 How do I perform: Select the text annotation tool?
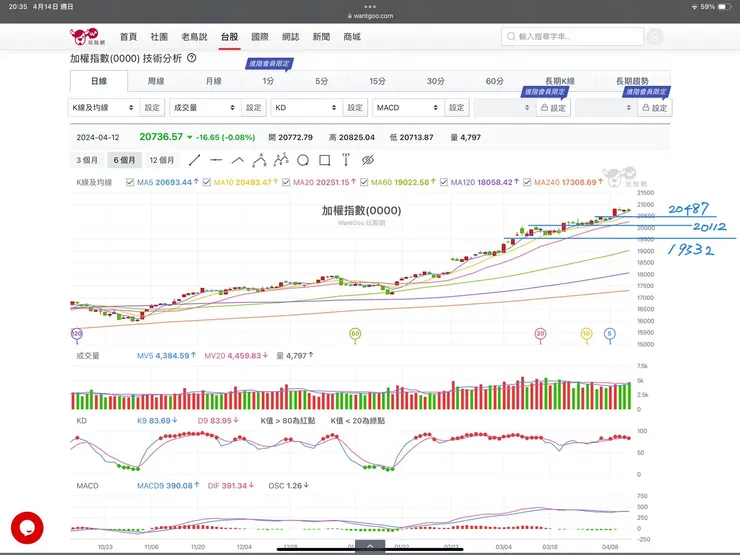click(x=346, y=160)
